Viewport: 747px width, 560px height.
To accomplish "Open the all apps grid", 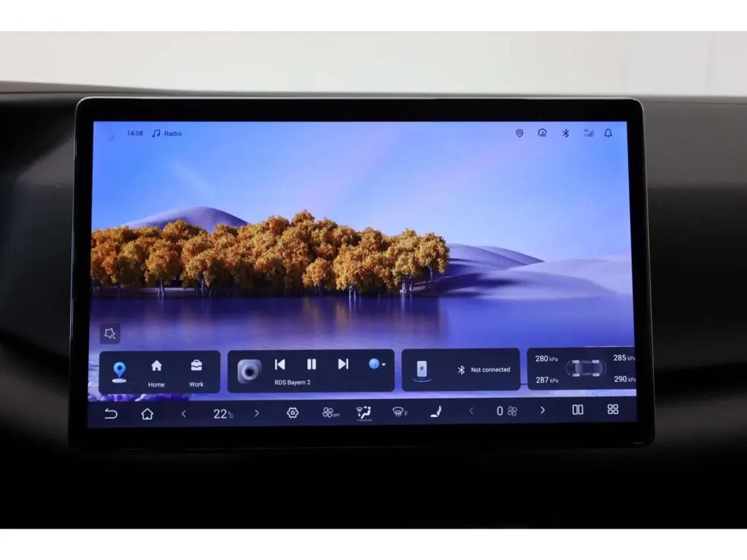I will (613, 410).
